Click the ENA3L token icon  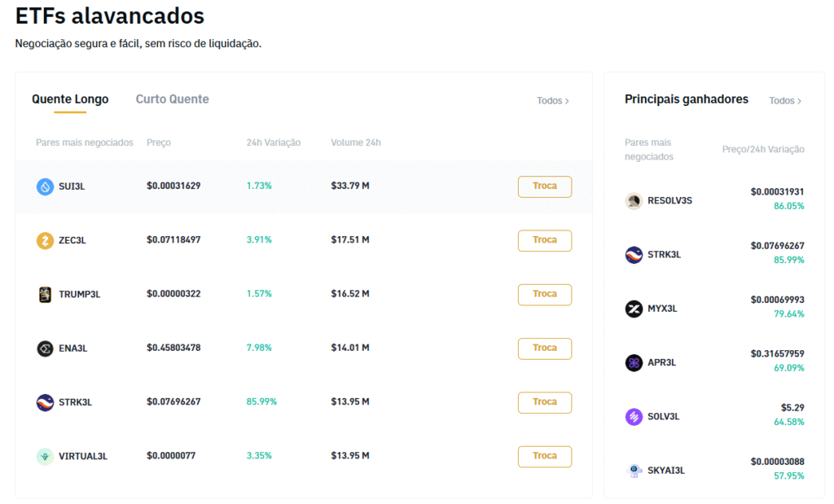(x=45, y=348)
